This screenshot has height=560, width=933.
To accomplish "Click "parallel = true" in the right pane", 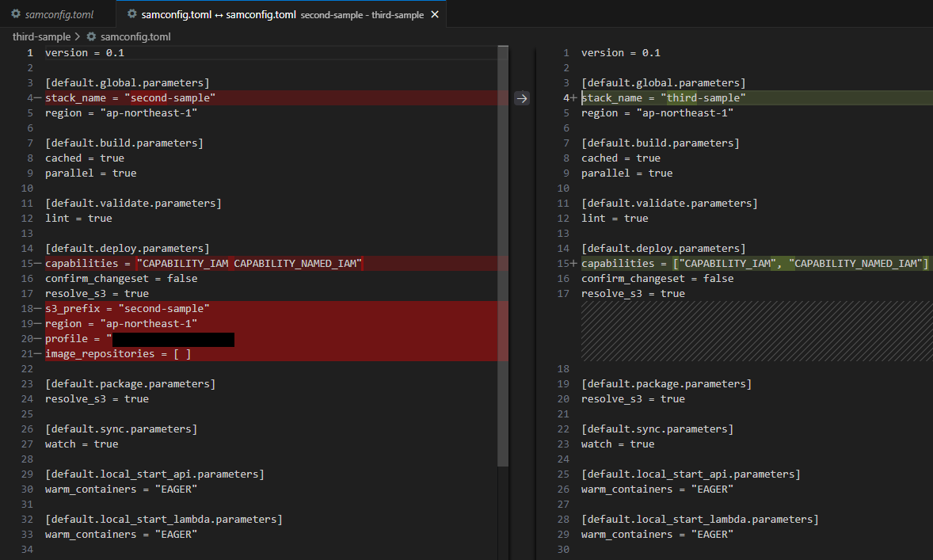I will 627,173.
